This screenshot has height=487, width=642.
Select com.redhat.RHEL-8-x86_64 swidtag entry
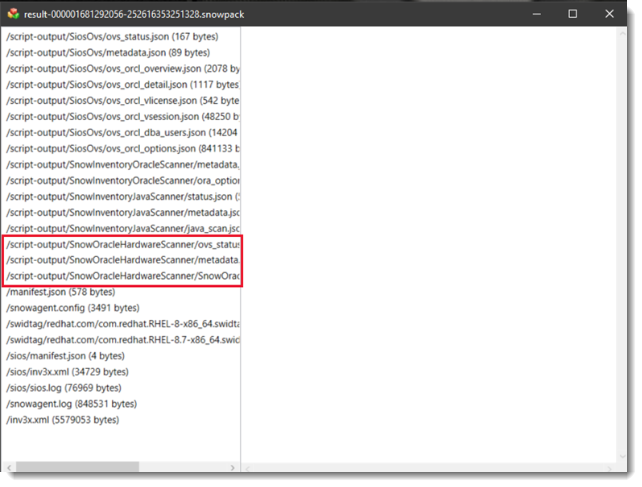tap(123, 324)
